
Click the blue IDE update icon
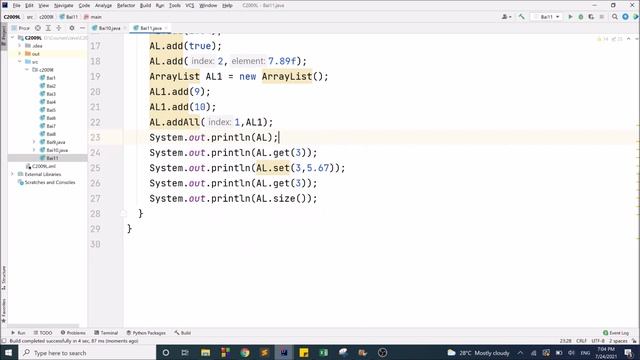(625, 17)
